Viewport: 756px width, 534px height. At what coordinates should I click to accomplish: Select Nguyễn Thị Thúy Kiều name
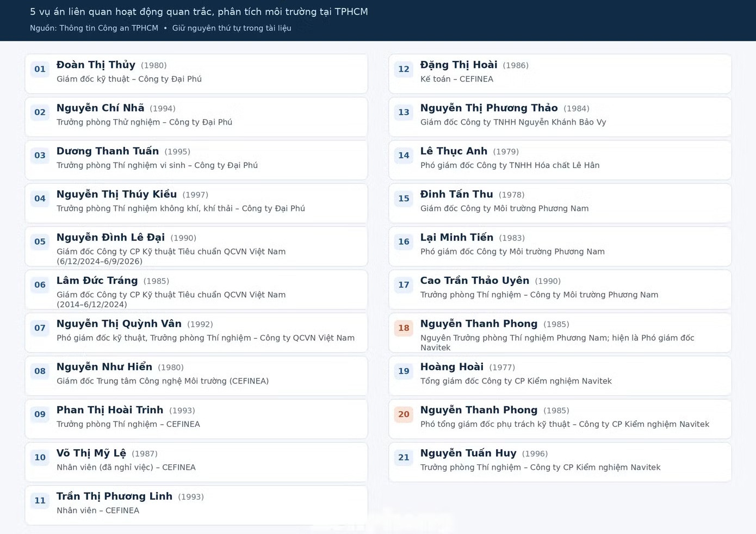coord(116,194)
